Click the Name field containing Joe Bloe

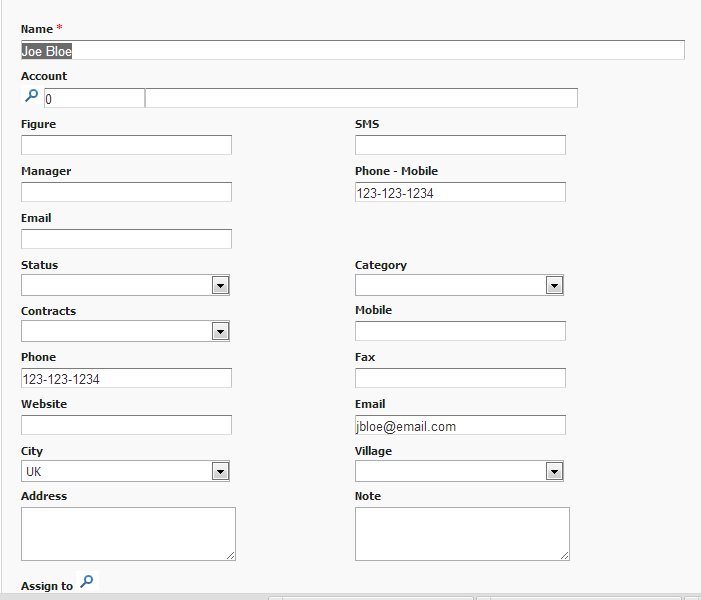point(352,50)
